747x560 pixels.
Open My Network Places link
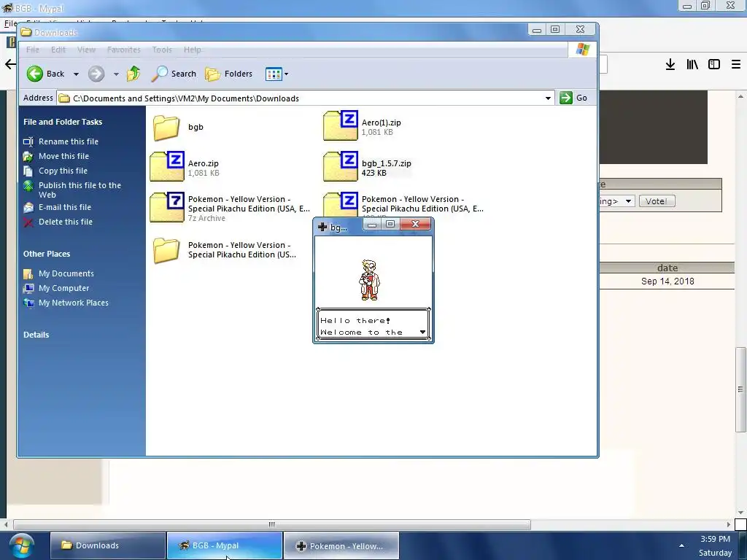74,303
